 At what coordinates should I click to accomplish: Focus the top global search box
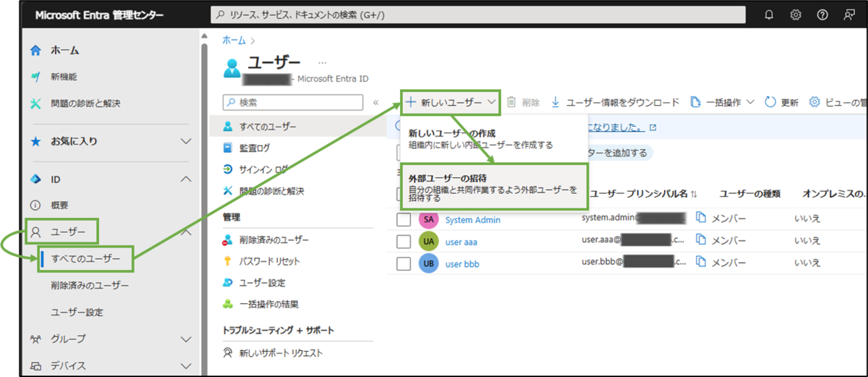click(477, 15)
